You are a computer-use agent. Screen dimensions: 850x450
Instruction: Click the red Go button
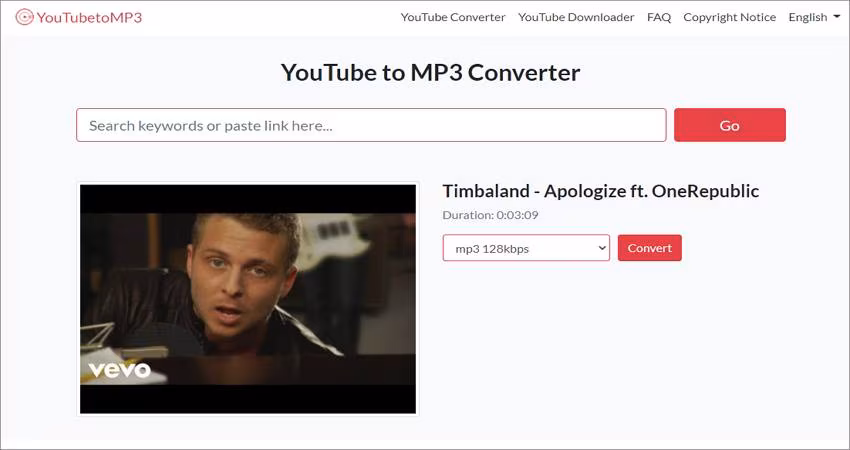(x=730, y=125)
